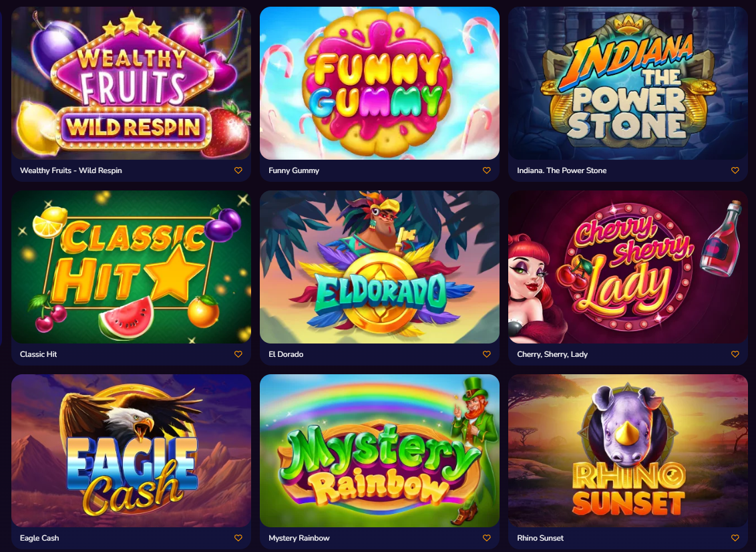Add Eagle Cash to favorites
Image resolution: width=756 pixels, height=552 pixels.
tap(238, 538)
